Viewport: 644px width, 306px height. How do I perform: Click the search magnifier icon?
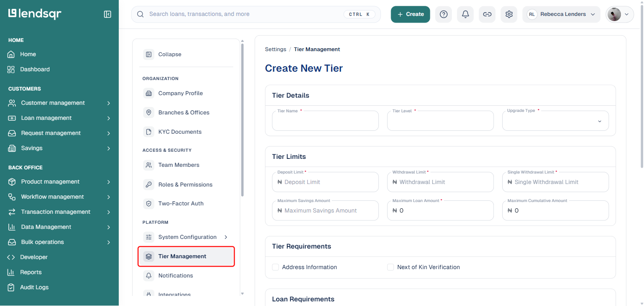pyautogui.click(x=141, y=14)
